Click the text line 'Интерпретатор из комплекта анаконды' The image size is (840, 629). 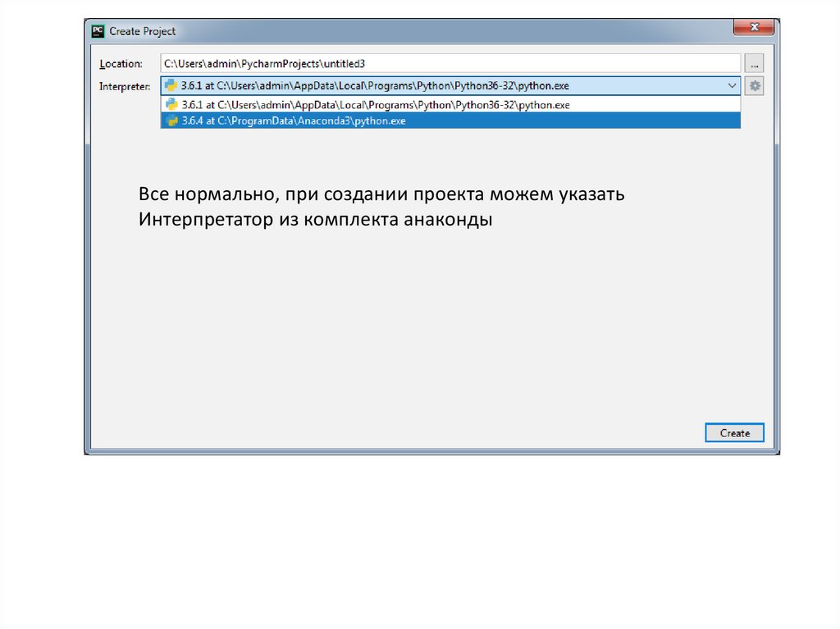click(315, 221)
